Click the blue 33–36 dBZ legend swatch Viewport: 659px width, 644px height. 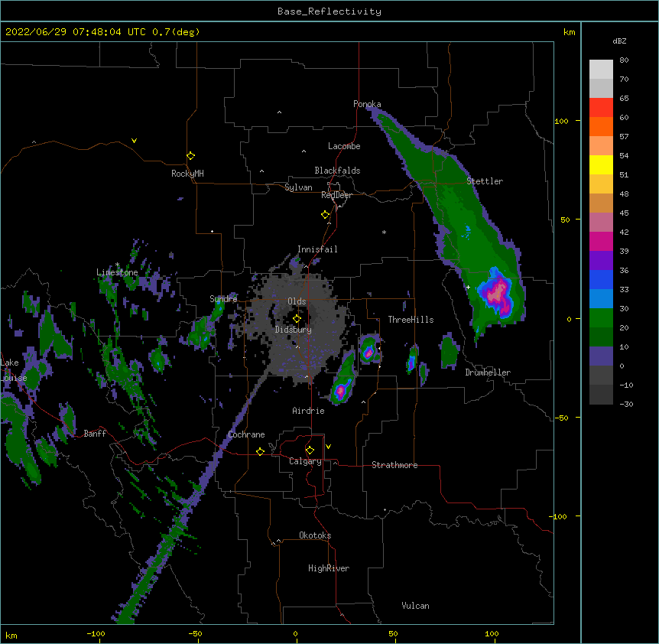pyautogui.click(x=601, y=279)
